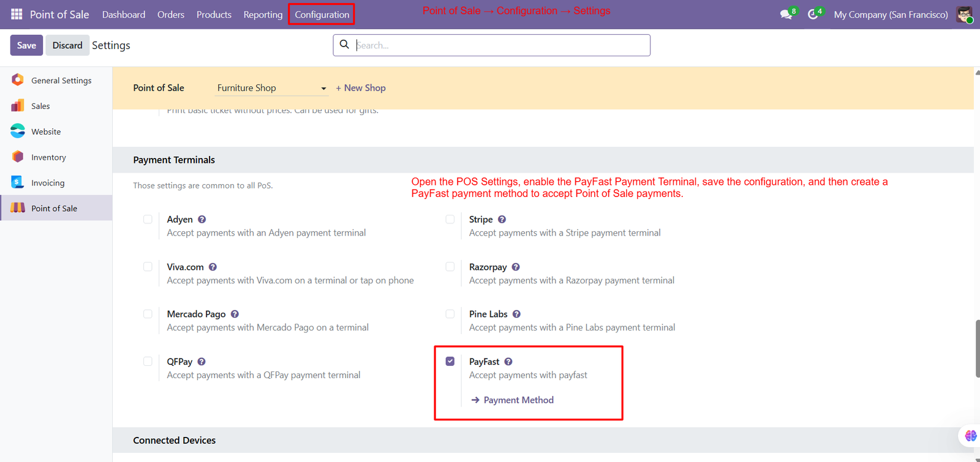Screen dimensions: 980x462
Task: Click the Point of Sale sidebar icon
Action: point(18,208)
